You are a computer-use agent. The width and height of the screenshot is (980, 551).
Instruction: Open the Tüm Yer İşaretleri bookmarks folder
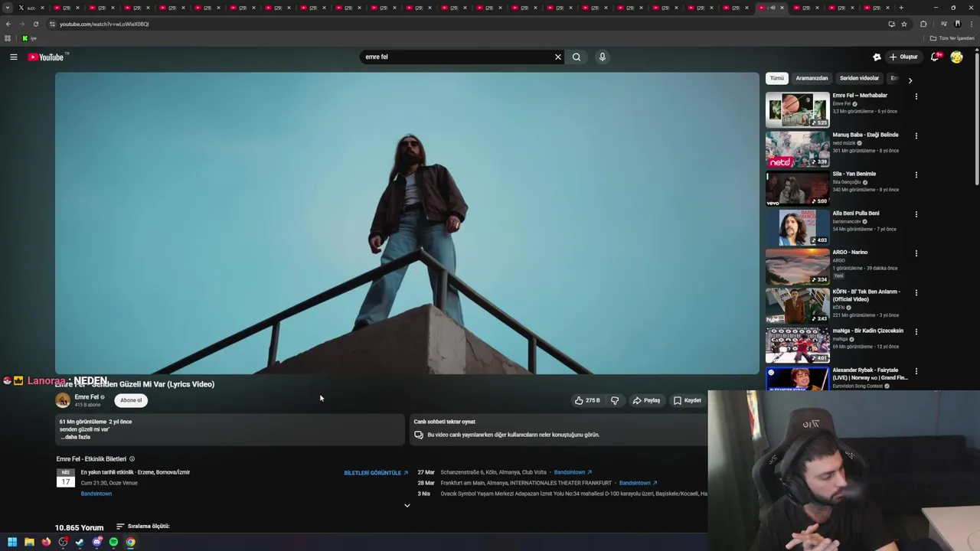(x=954, y=38)
